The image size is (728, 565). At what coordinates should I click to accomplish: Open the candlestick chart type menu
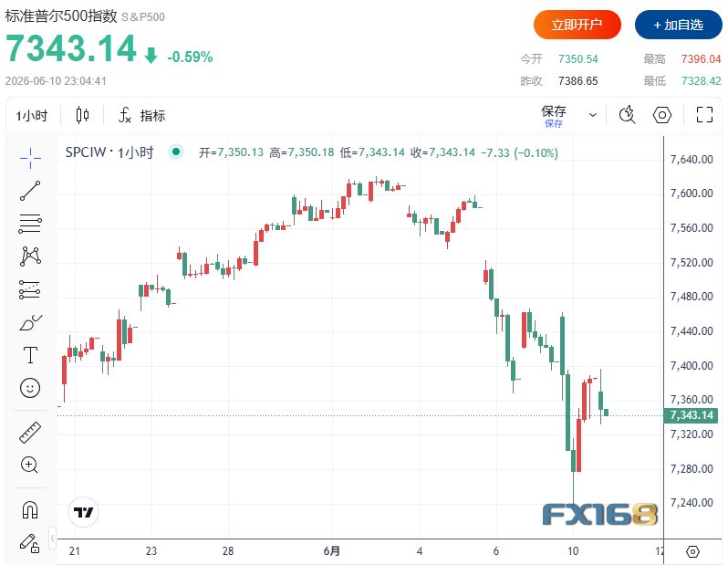(82, 115)
